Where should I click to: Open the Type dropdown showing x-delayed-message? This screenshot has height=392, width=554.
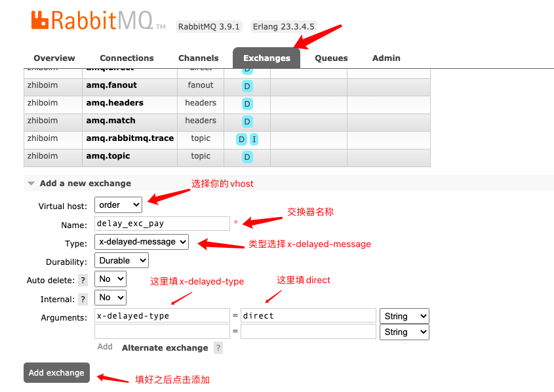click(x=142, y=242)
